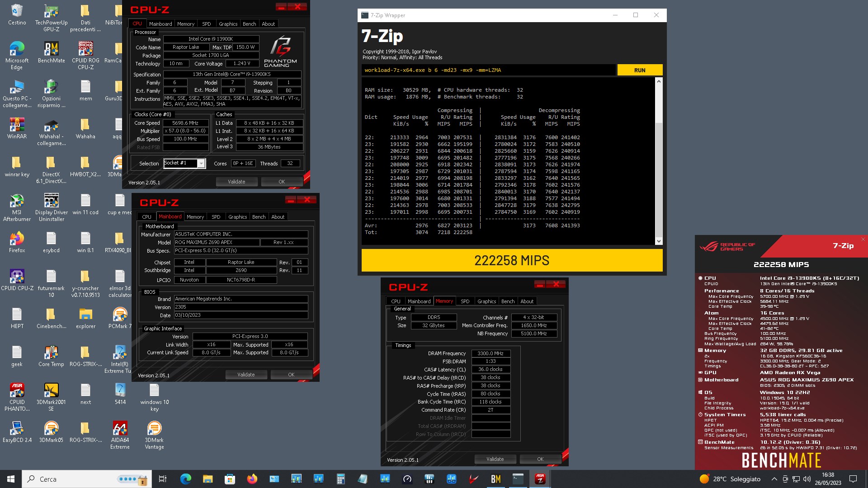
Task: Select the Microsoft Edge desktop shortcut
Action: coord(17,56)
